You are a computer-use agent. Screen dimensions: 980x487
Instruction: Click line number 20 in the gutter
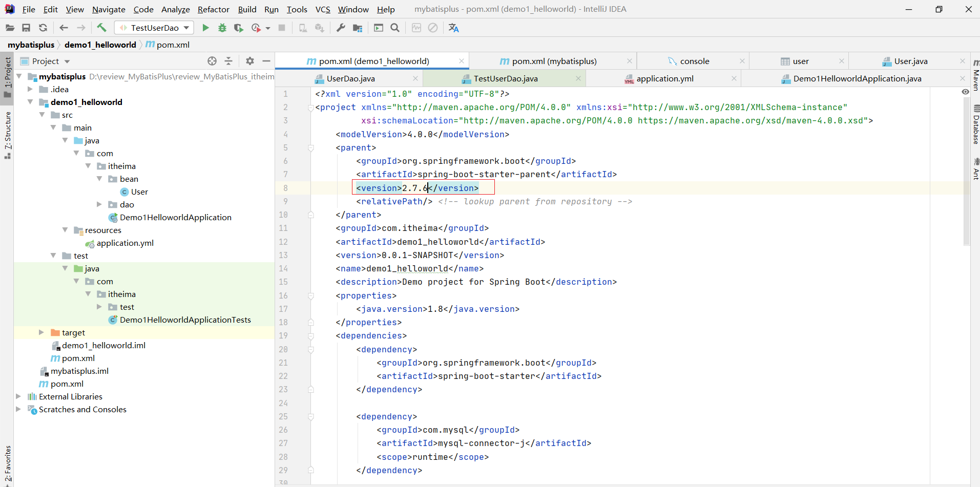click(x=283, y=349)
